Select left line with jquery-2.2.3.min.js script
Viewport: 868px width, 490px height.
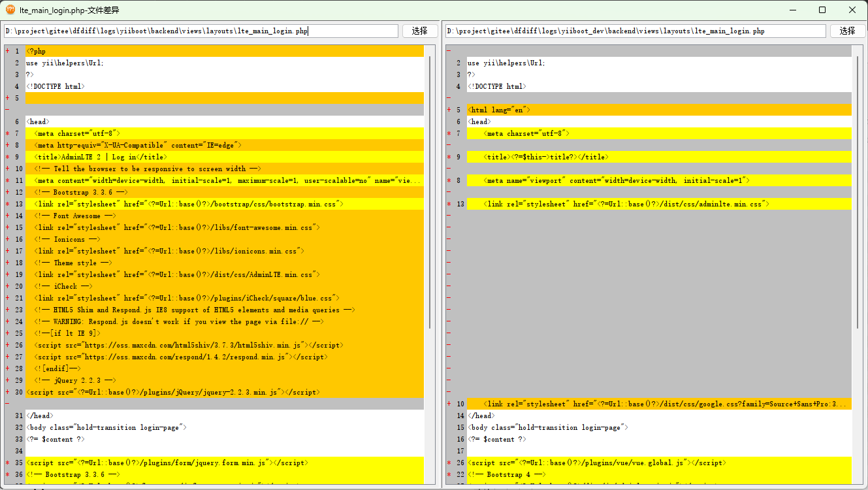[225, 392]
